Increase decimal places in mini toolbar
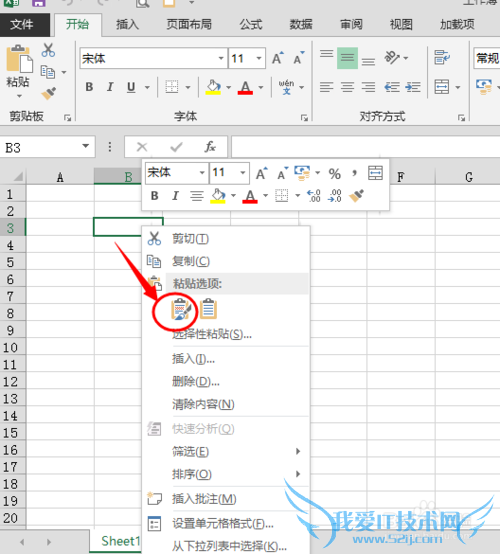The image size is (500, 554). 313,196
